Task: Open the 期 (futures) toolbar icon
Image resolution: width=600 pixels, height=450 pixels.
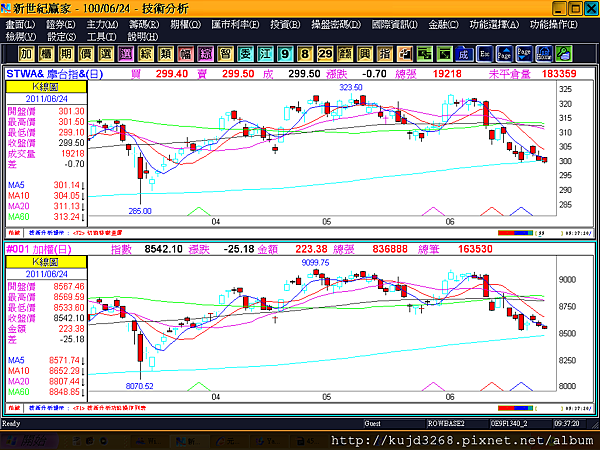Action: (66, 54)
